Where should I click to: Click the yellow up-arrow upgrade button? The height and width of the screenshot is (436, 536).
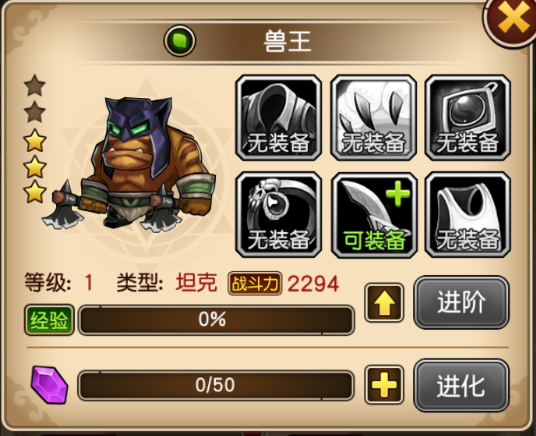coord(384,303)
